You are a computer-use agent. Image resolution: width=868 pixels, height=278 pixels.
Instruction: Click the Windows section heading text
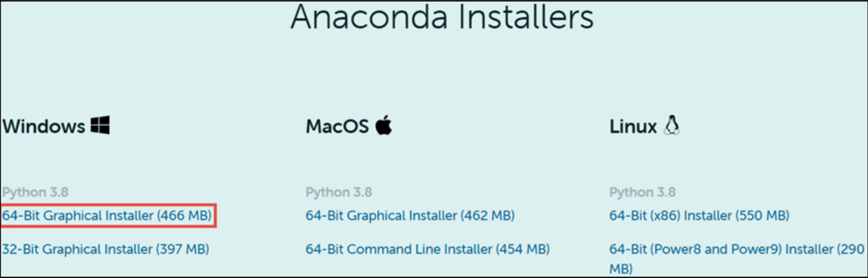click(x=44, y=127)
